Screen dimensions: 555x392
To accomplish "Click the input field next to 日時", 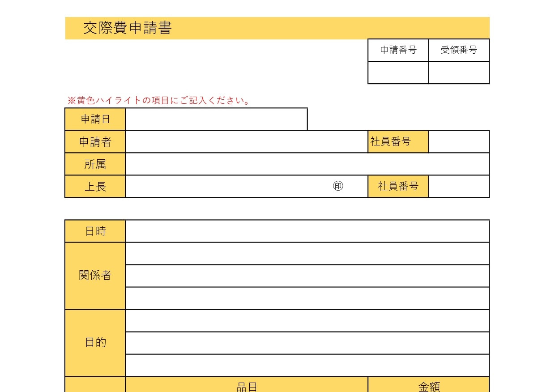I will tap(307, 231).
